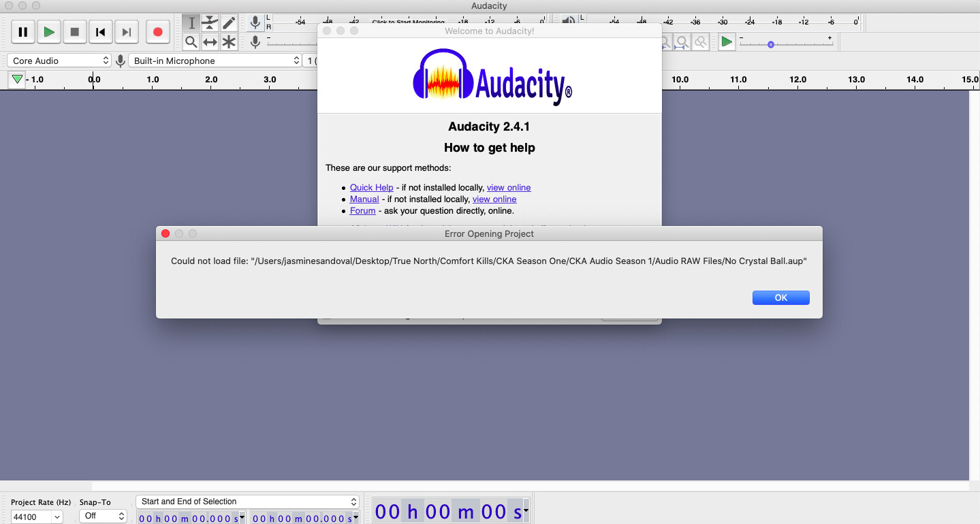Open the Snap-To dropdown set to Off
Screen dimensions: 980x524
102,517
